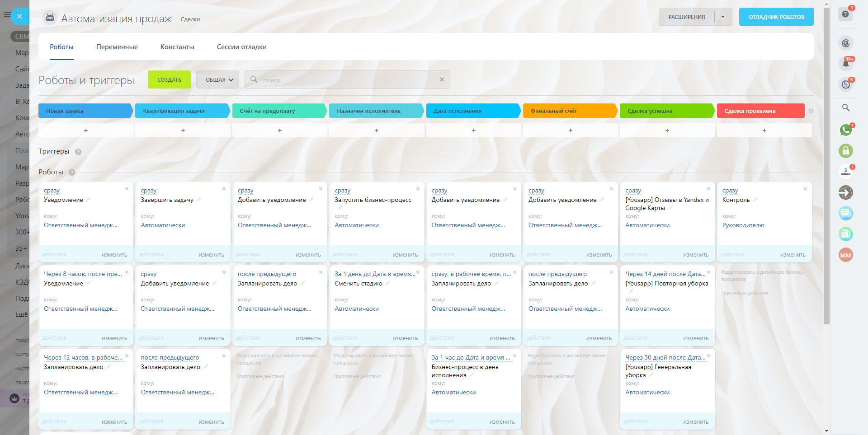The height and width of the screenshot is (435, 868).
Task: Remove the Сменить стадию robot card
Action: click(418, 272)
